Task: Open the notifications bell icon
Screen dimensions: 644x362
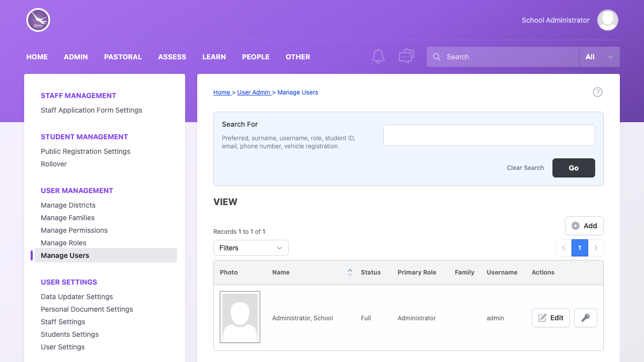Action: coord(378,56)
